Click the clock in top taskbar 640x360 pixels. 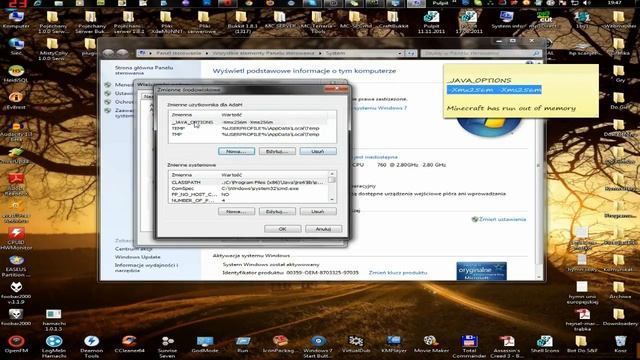click(x=614, y=2)
